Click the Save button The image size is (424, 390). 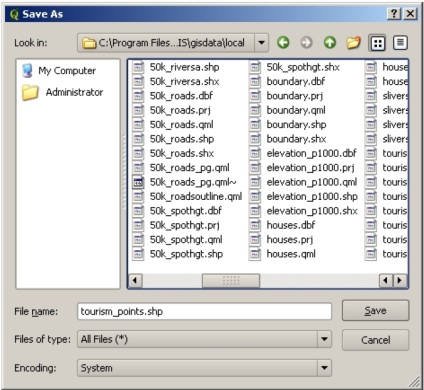(375, 311)
